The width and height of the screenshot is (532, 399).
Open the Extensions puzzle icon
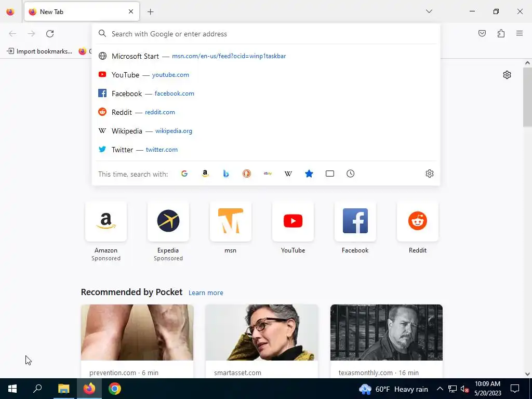tap(501, 33)
